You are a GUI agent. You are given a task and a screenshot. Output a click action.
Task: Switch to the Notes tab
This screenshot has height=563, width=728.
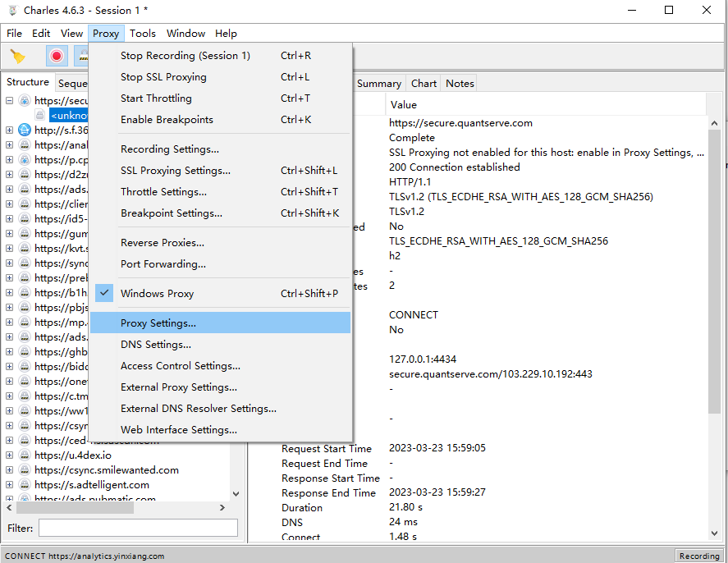point(460,84)
